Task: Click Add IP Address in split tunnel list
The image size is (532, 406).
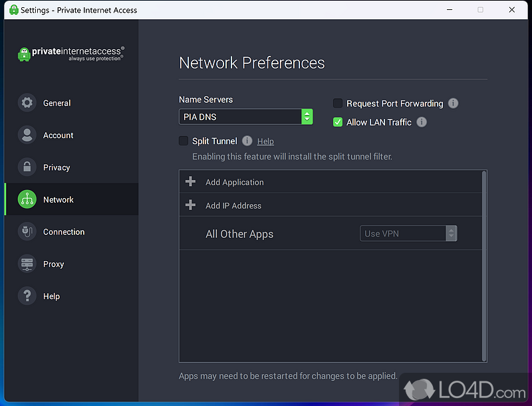Action: tap(331, 205)
